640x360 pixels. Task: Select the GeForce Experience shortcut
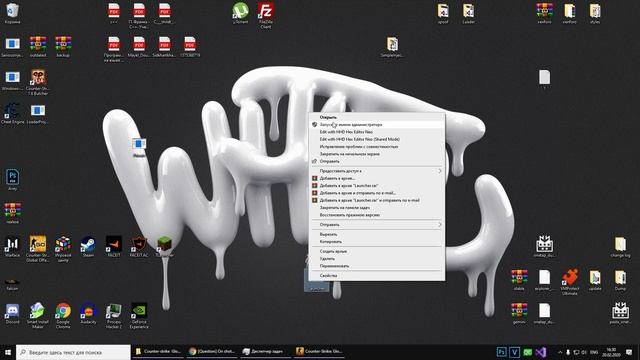pyautogui.click(x=139, y=316)
